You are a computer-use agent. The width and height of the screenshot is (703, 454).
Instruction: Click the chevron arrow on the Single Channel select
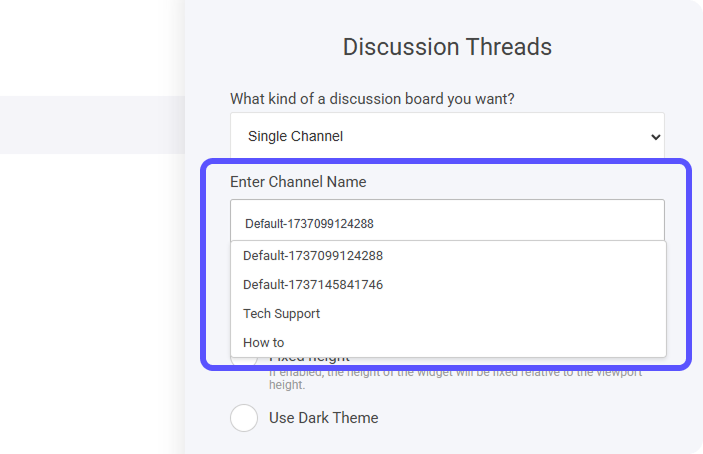coord(655,136)
